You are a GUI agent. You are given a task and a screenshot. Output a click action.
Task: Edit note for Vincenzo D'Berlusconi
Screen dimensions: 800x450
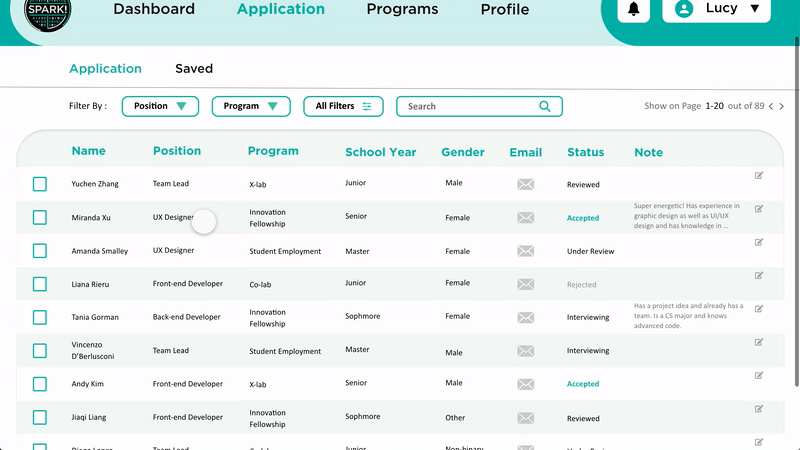[x=759, y=342]
